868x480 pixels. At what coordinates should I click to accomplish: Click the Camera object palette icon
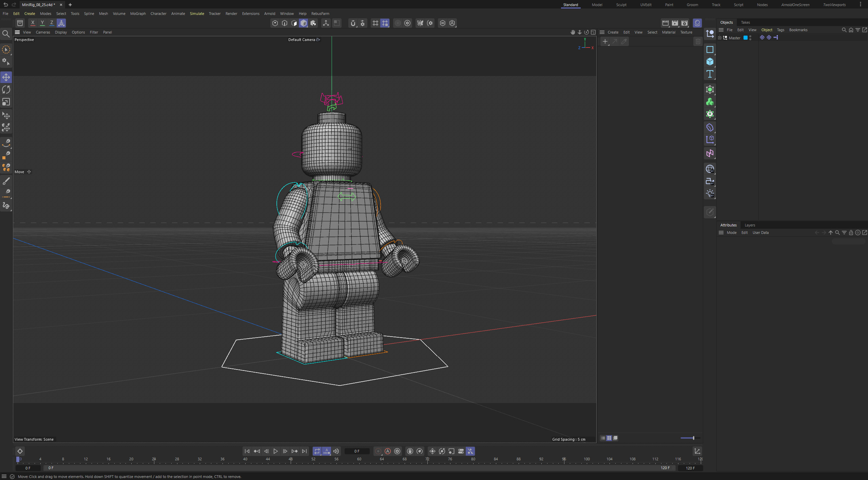pyautogui.click(x=710, y=181)
